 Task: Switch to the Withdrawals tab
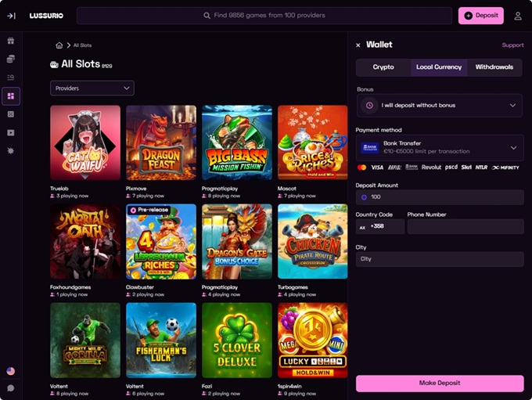tap(494, 67)
